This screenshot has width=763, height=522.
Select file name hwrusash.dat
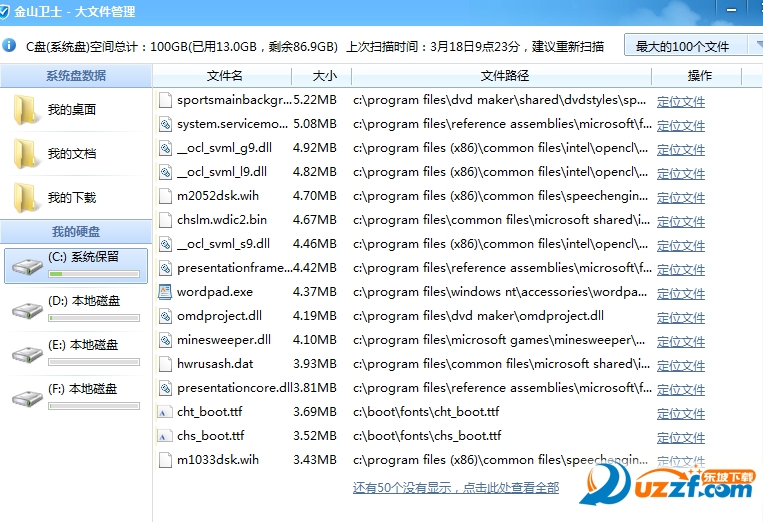pos(215,364)
